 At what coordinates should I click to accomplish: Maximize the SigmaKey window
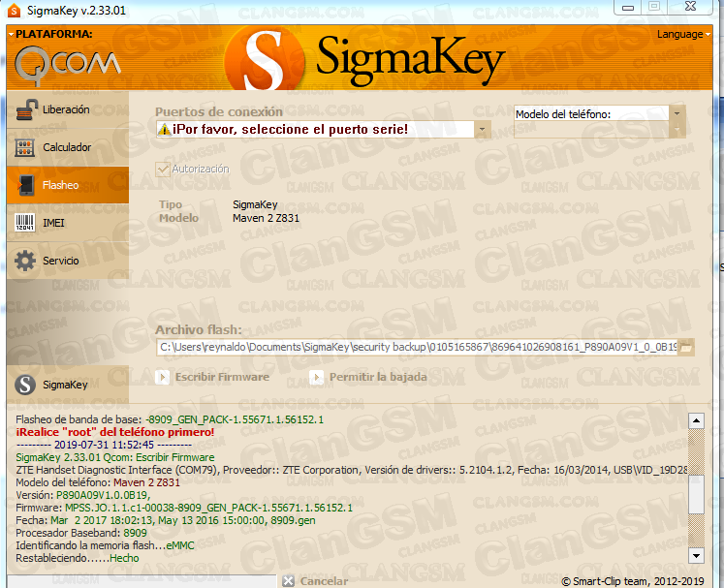tap(654, 7)
